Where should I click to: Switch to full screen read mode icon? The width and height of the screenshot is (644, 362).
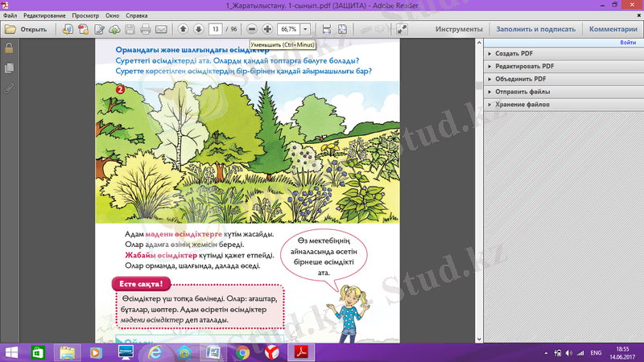(402, 29)
